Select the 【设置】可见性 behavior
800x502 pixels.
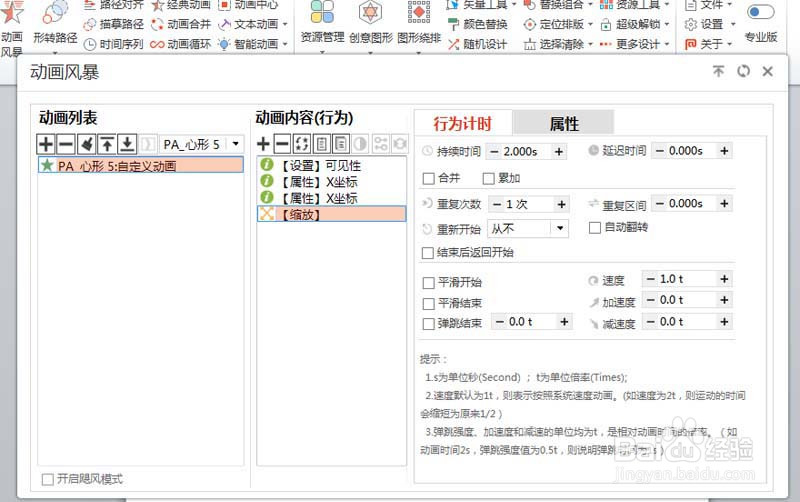pos(332,165)
